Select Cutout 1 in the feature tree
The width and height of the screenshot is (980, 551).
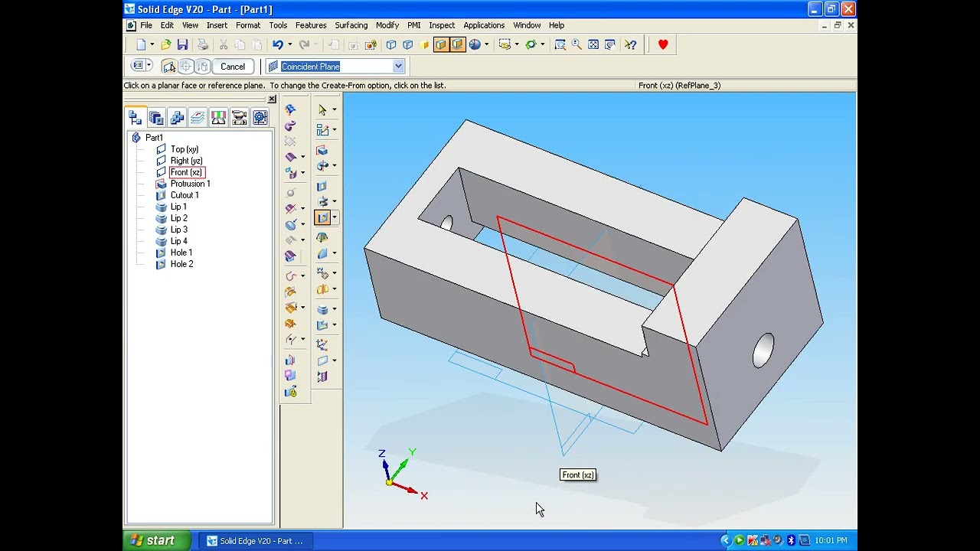click(x=185, y=195)
